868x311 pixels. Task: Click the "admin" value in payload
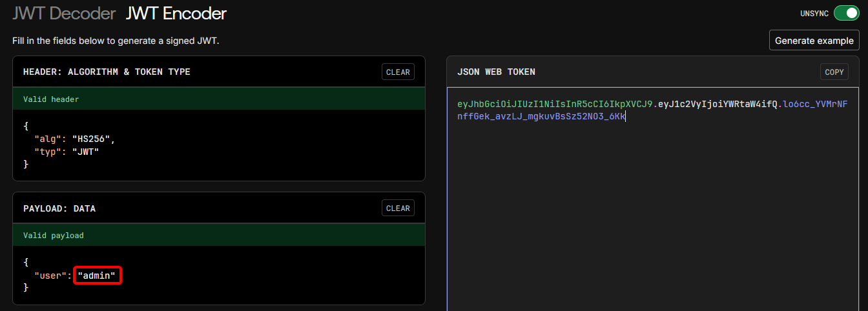tap(97, 276)
